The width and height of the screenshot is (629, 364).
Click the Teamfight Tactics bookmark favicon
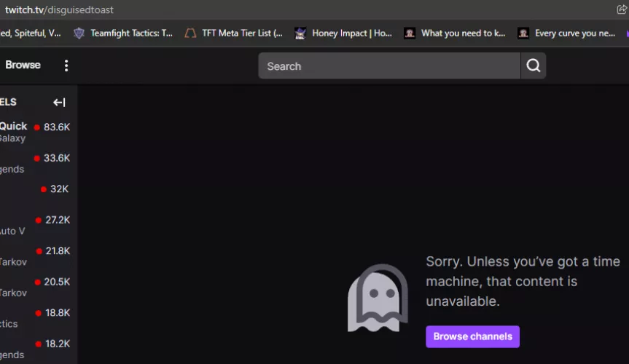click(x=79, y=33)
